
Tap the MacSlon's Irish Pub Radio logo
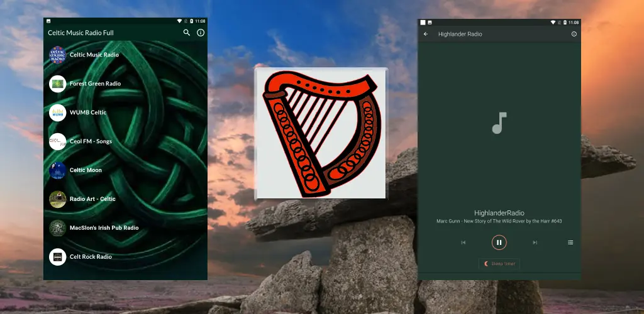point(57,228)
